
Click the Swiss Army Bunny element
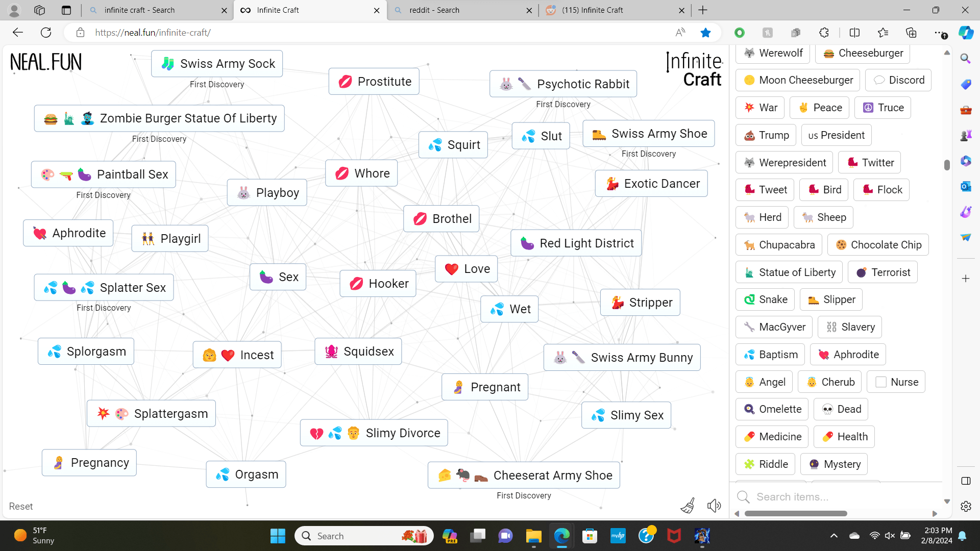point(622,357)
